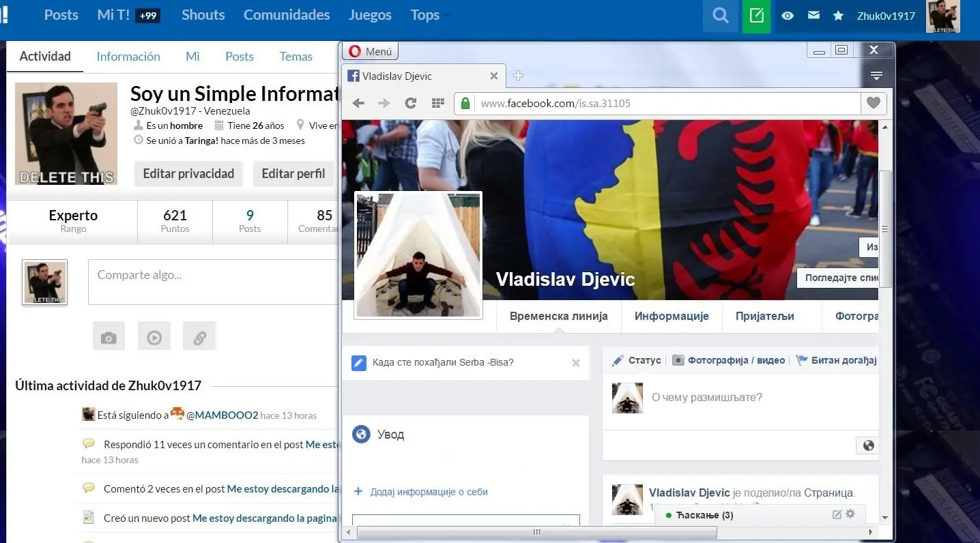Click Opera's forward arrow
Viewport: 980px width, 543px height.
tap(384, 103)
